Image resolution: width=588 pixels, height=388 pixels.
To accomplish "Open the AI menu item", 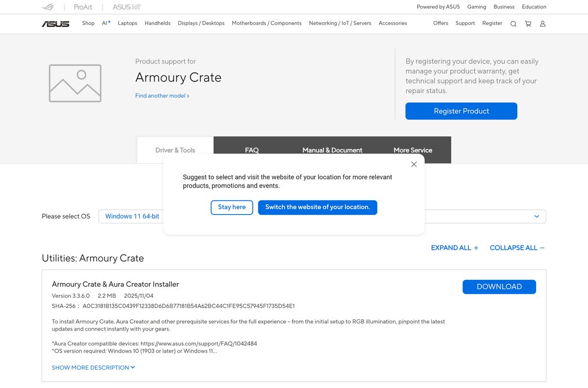I will (x=106, y=23).
